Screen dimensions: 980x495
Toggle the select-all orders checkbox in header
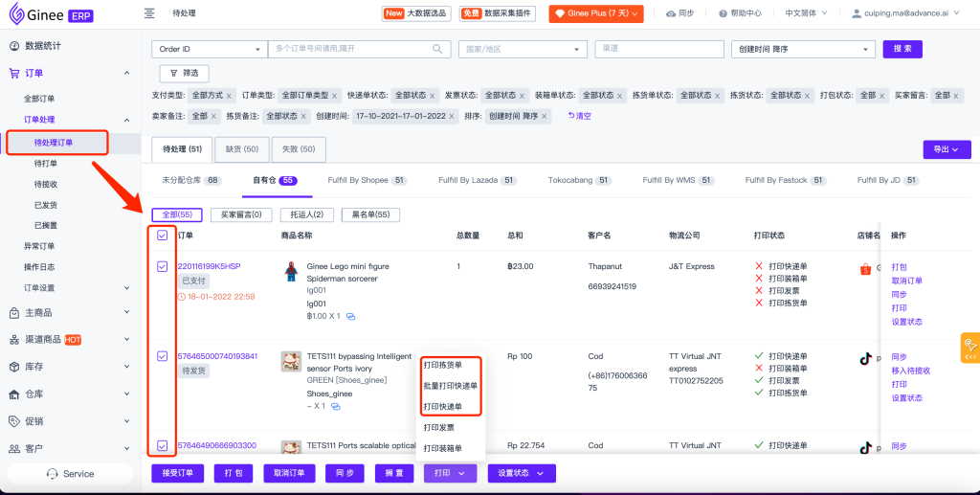tap(163, 236)
